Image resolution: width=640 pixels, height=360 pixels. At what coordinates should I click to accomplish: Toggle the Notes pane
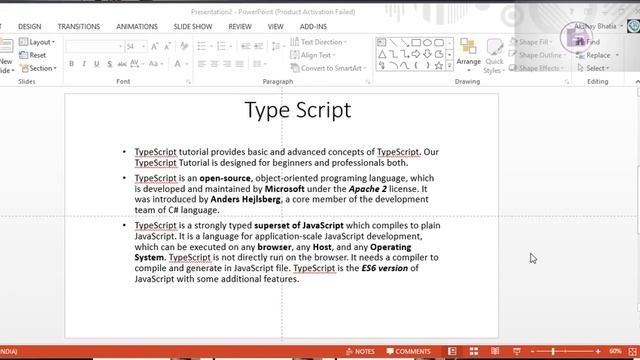click(360, 351)
